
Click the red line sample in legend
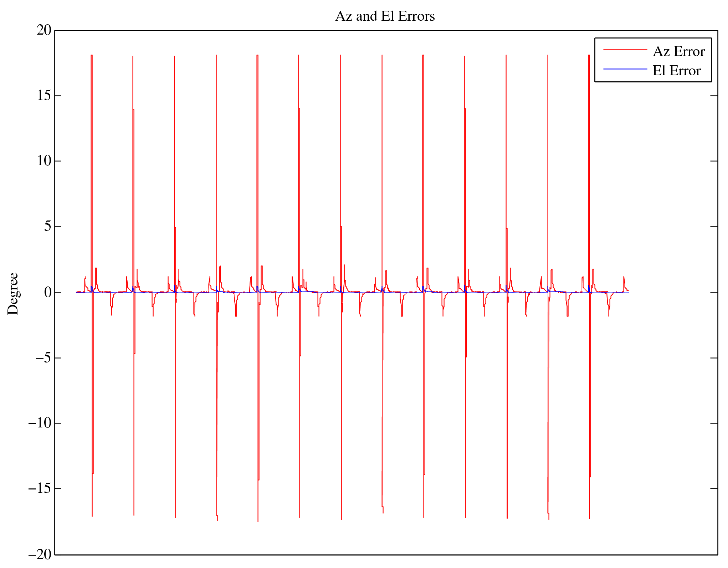point(625,50)
